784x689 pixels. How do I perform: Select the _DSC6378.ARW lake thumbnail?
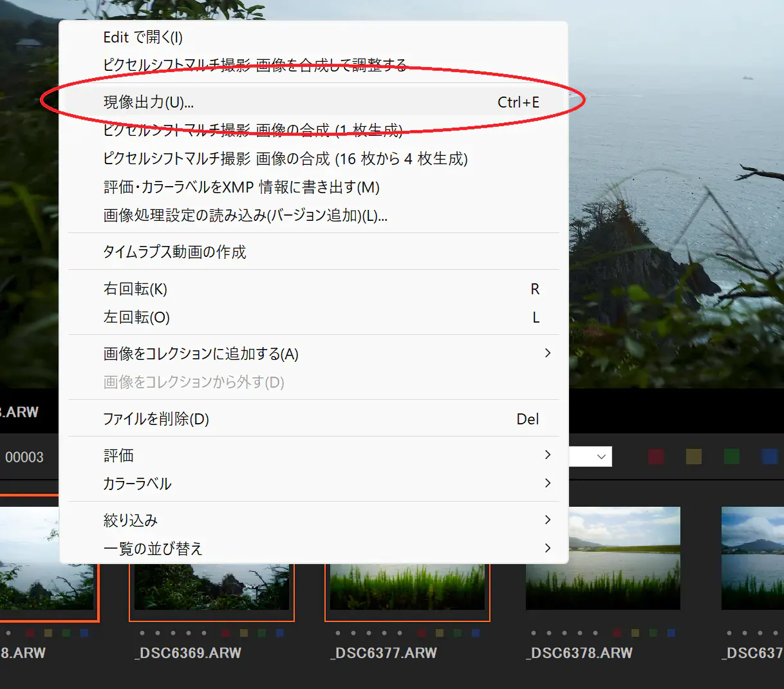point(603,558)
